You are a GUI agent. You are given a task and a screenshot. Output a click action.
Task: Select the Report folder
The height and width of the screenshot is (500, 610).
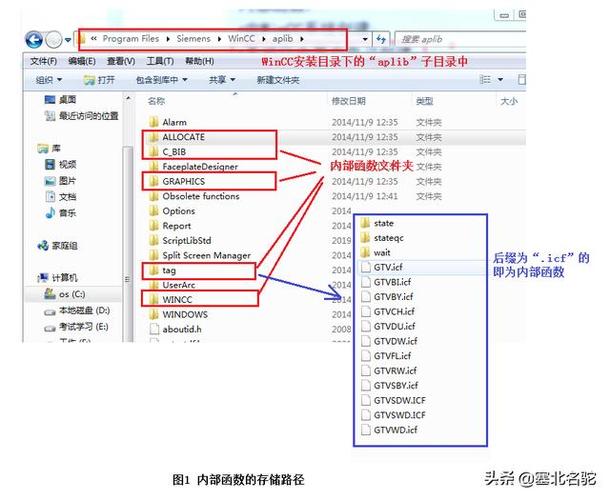170,226
